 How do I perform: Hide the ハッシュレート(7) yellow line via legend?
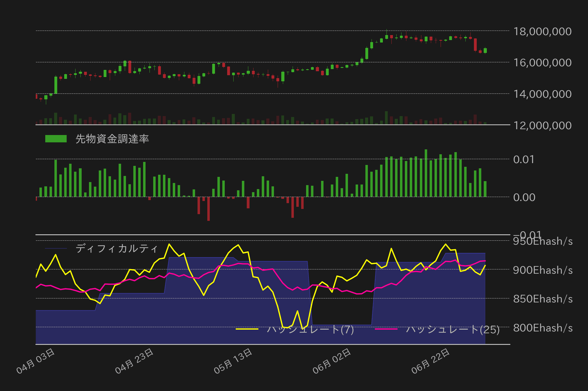coord(310,329)
